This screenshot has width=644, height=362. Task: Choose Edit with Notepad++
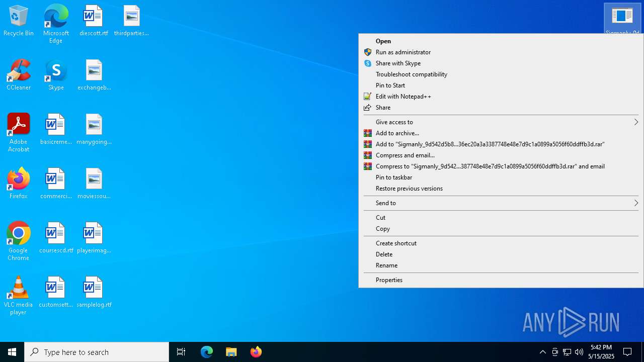click(501, 97)
